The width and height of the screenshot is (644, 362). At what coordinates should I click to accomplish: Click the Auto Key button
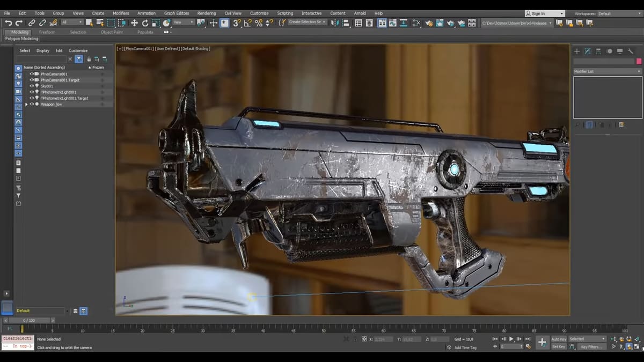559,339
